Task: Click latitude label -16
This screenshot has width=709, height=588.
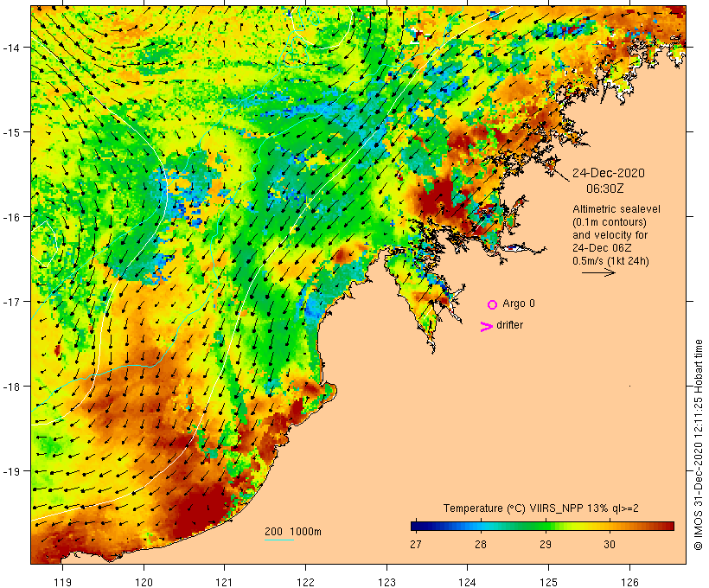Action: [10, 217]
